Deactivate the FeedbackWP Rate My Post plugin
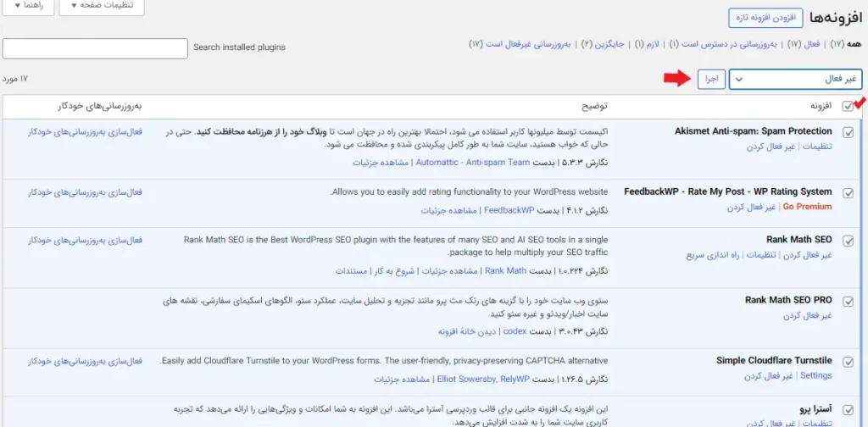Viewport: 868px width, 427px height. pyautogui.click(x=751, y=207)
